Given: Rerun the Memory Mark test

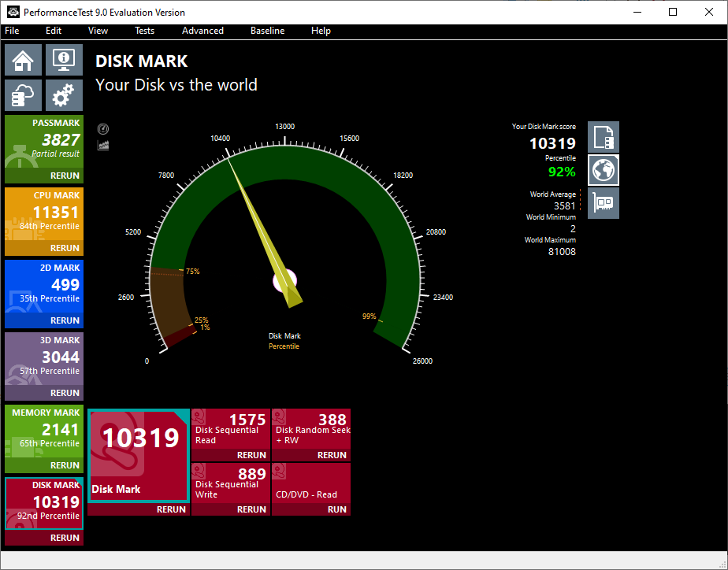Looking at the screenshot, I should click(65, 465).
